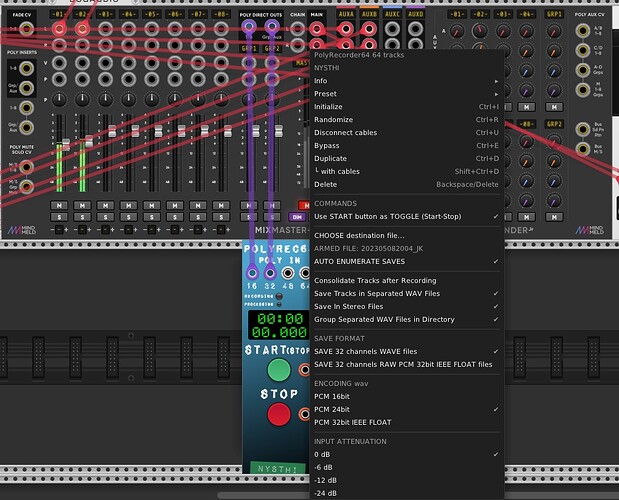Click track 03 volume fader handle

pyautogui.click(x=112, y=131)
